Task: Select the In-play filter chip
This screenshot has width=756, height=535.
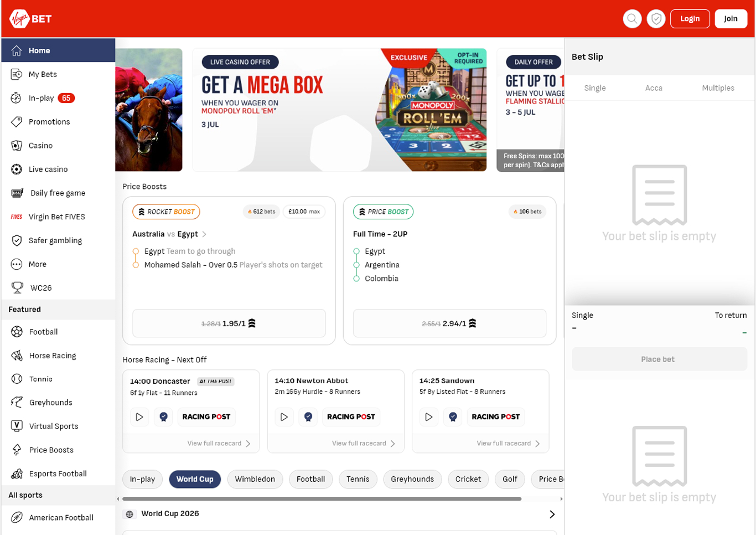Action: [142, 479]
